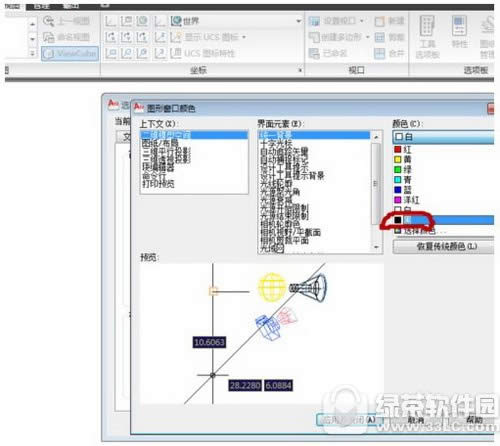Viewport: 500px width, 446px height.
Task: Click the interface element list scrollbar down arrow
Action: [376, 247]
